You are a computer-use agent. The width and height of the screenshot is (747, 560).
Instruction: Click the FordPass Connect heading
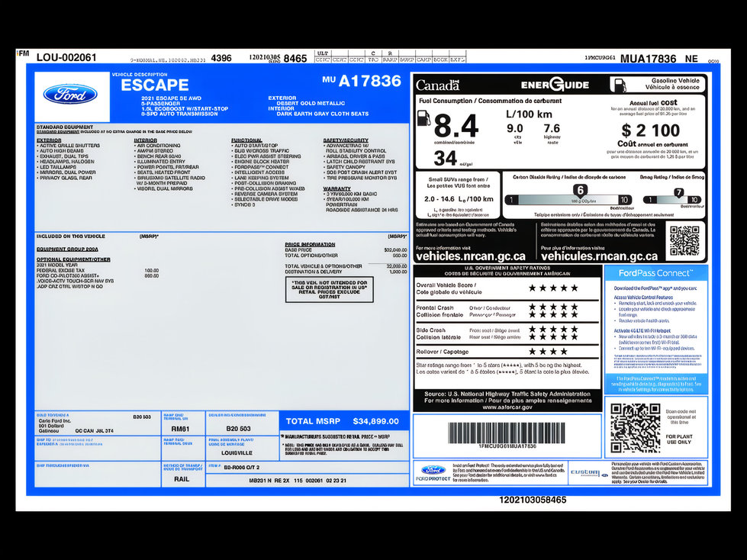(655, 273)
